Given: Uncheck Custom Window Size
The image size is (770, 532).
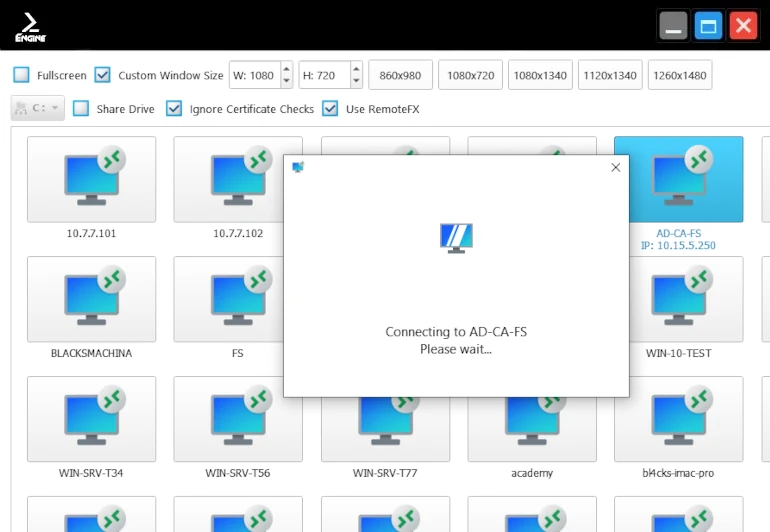Looking at the screenshot, I should point(102,75).
